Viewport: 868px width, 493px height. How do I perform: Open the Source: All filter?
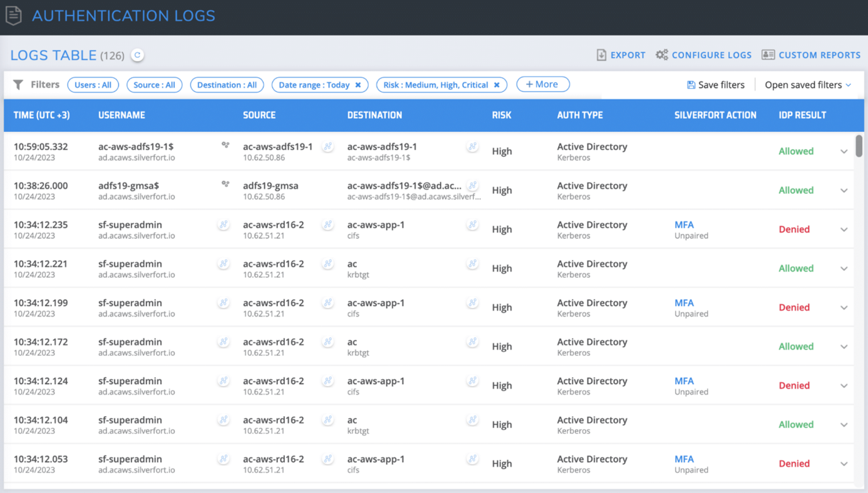click(154, 84)
